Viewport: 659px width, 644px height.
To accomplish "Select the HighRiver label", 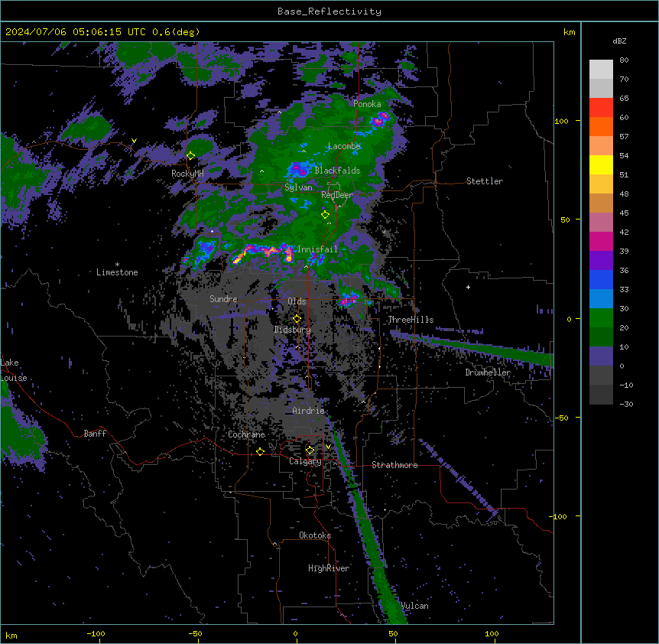I will [329, 568].
